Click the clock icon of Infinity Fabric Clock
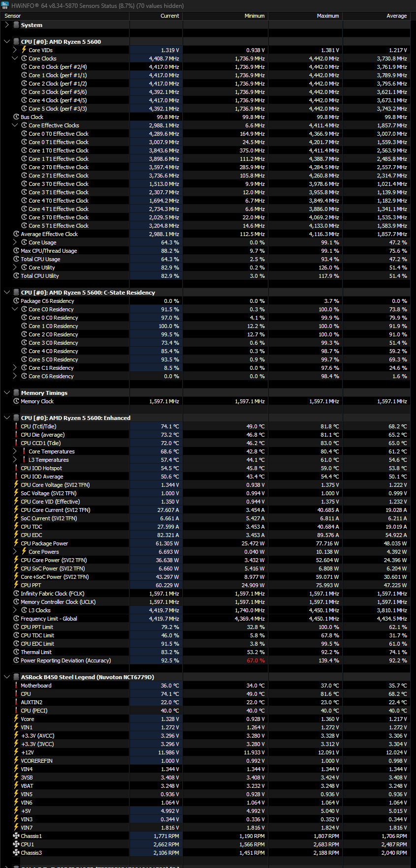416x868 pixels. coord(16,593)
